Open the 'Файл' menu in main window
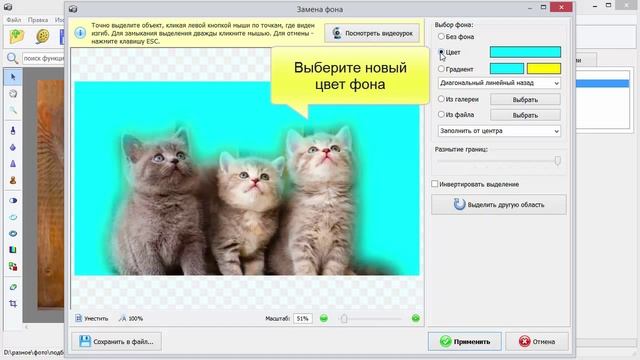640x360 pixels. pyautogui.click(x=13, y=20)
